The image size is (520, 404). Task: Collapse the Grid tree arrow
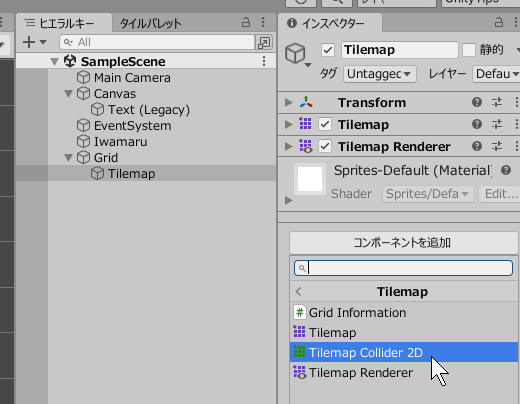[x=68, y=158]
